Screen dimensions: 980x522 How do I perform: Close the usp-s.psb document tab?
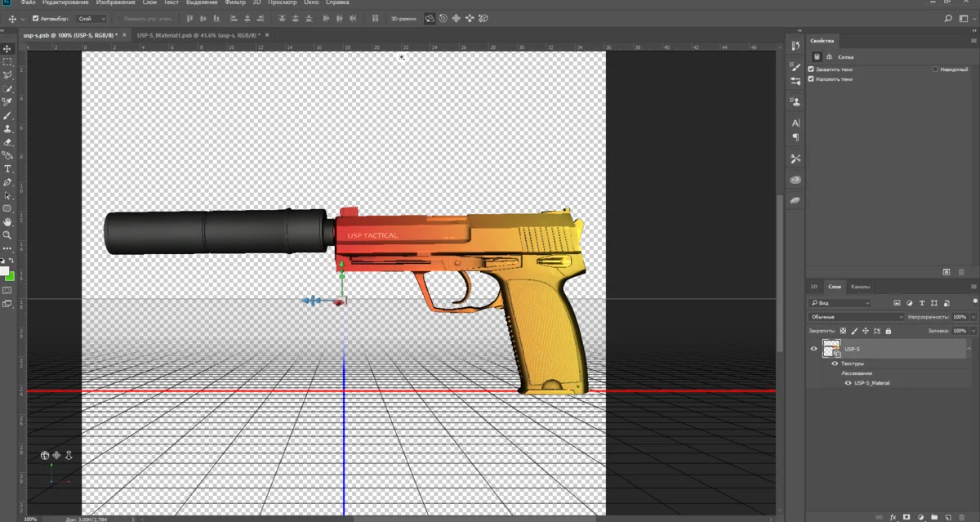(125, 35)
